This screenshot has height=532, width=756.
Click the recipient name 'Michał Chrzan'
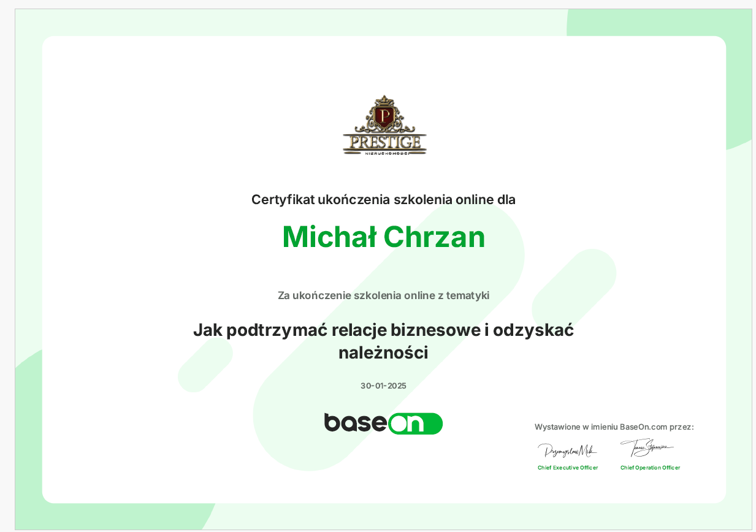(x=384, y=237)
